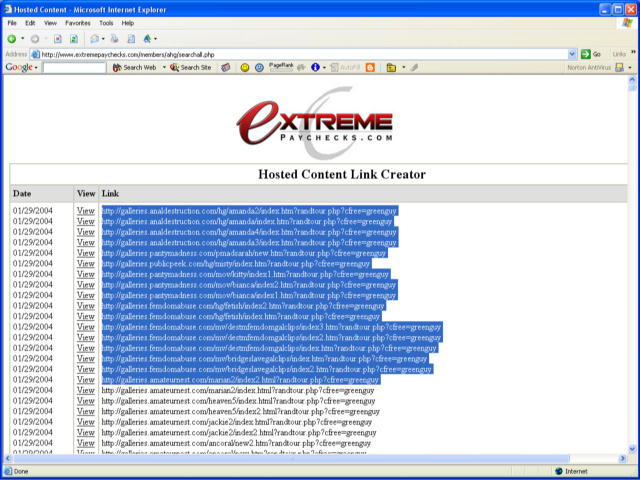The height and width of the screenshot is (480, 640).
Task: Click the Stop loading page icon
Action: [56, 38]
